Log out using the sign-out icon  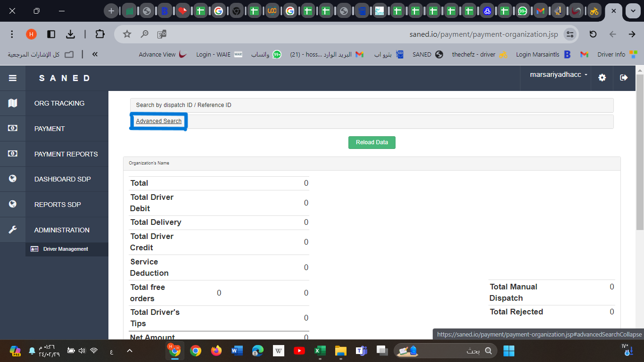click(624, 78)
